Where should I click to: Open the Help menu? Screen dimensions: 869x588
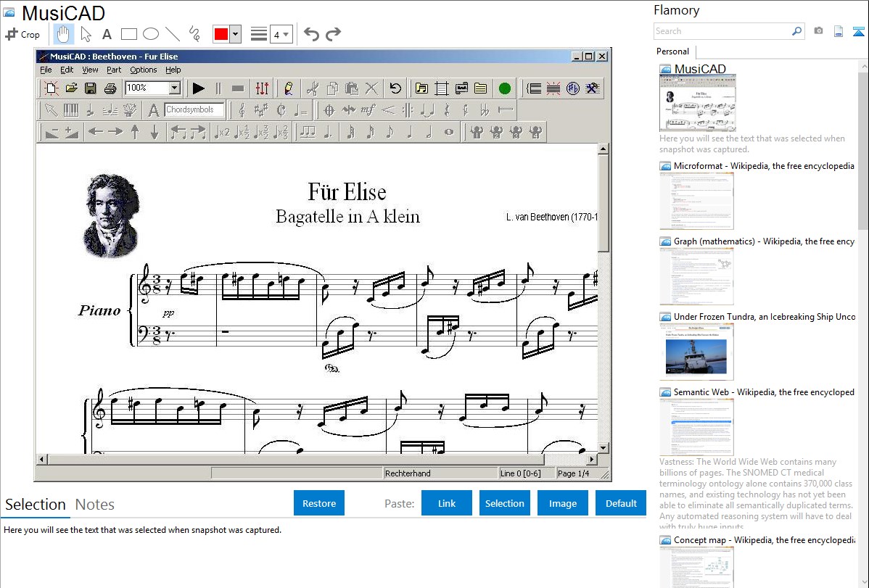click(x=173, y=70)
